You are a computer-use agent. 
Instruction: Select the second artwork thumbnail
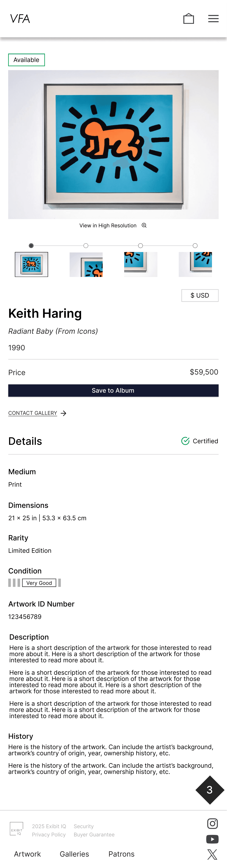click(x=86, y=264)
